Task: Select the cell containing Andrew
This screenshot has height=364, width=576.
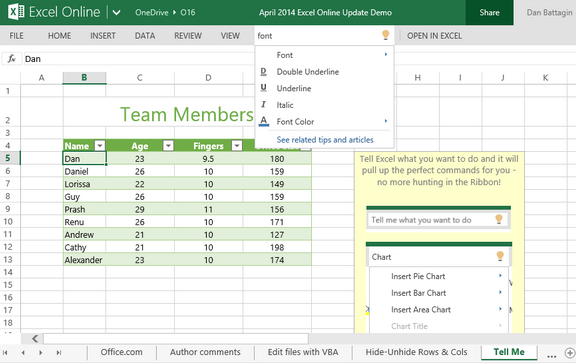Action: [x=84, y=234]
